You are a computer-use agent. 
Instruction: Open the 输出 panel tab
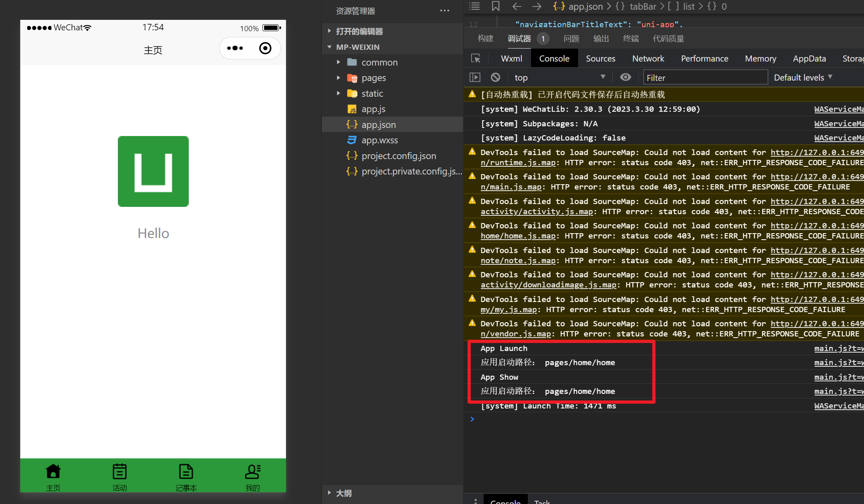[x=601, y=38]
